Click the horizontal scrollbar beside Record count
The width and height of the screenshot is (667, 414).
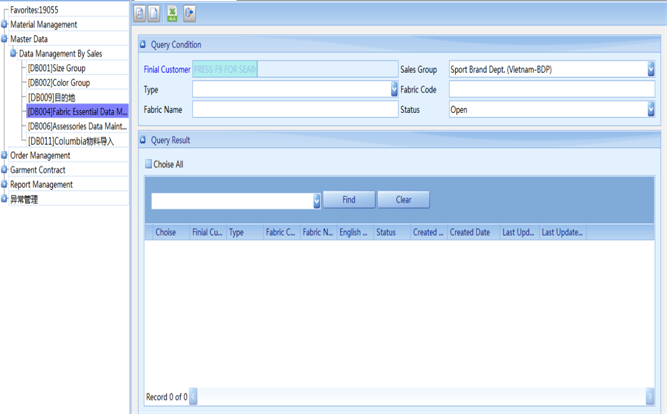tap(420, 397)
